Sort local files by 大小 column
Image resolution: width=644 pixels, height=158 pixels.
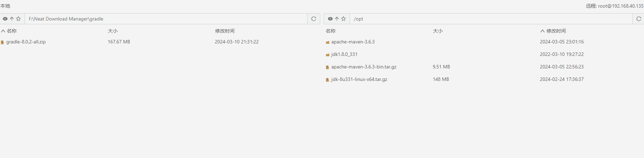point(113,31)
